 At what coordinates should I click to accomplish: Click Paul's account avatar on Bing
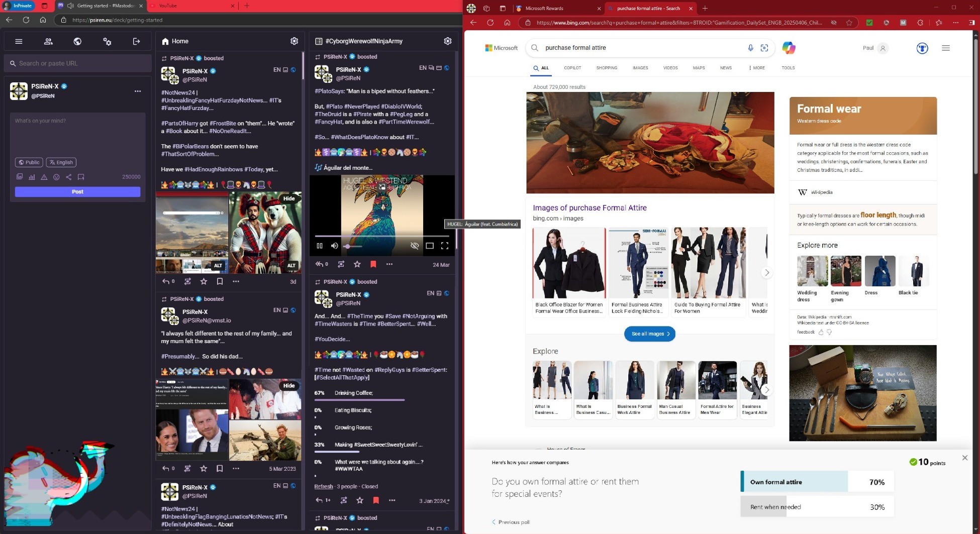pos(883,48)
